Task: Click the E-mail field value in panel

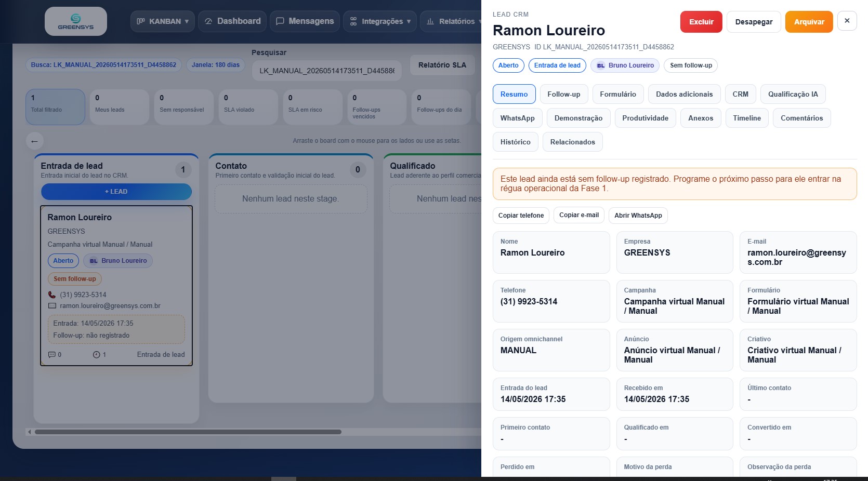Action: (797, 257)
